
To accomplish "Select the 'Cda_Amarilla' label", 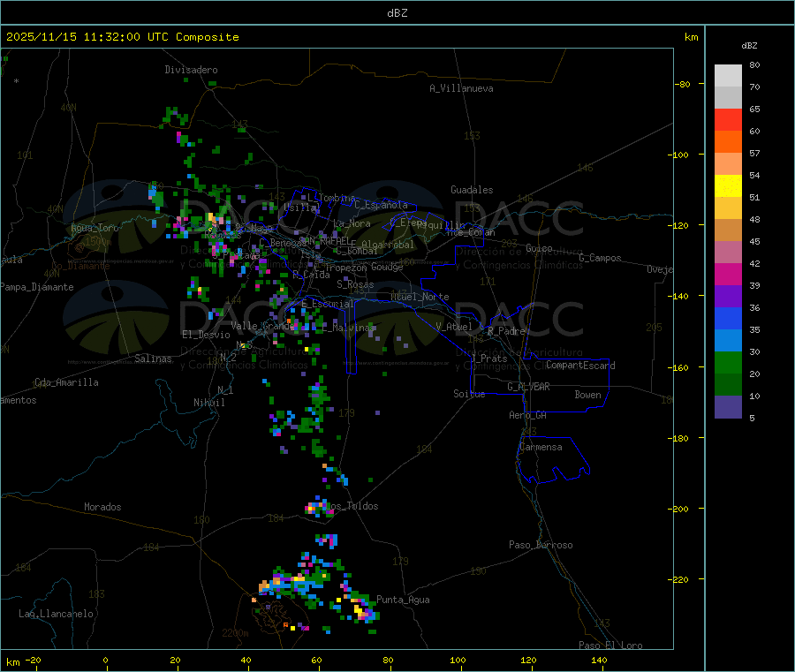I will pyautogui.click(x=66, y=382).
